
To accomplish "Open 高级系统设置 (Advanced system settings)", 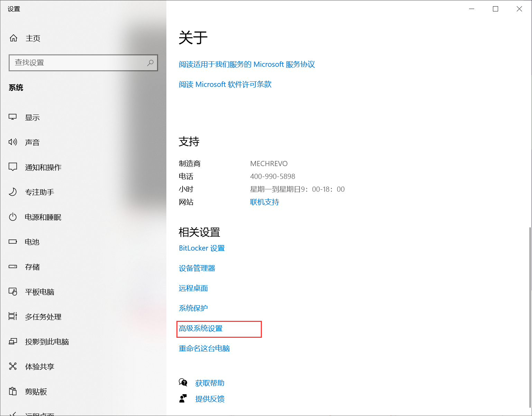I will [x=201, y=329].
